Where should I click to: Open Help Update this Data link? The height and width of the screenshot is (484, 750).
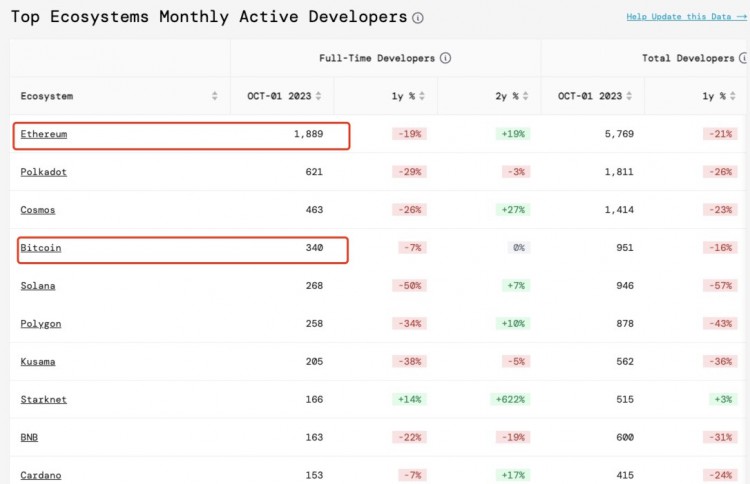[x=686, y=17]
